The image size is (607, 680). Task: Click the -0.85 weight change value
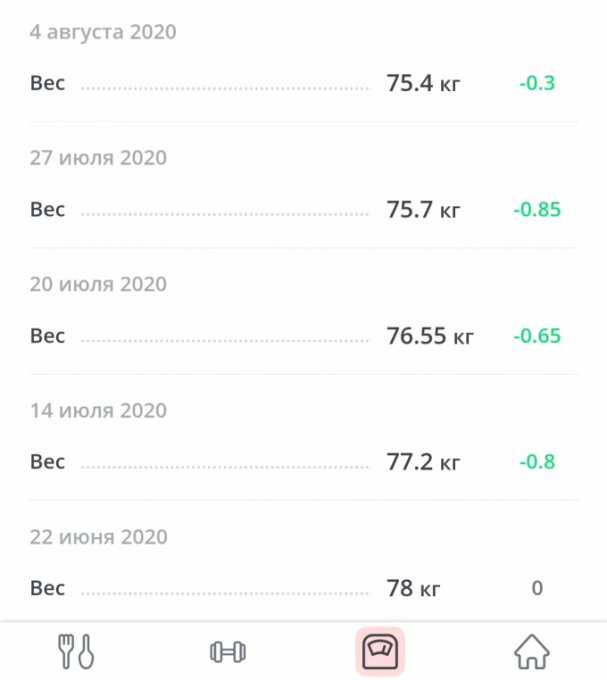[537, 210]
